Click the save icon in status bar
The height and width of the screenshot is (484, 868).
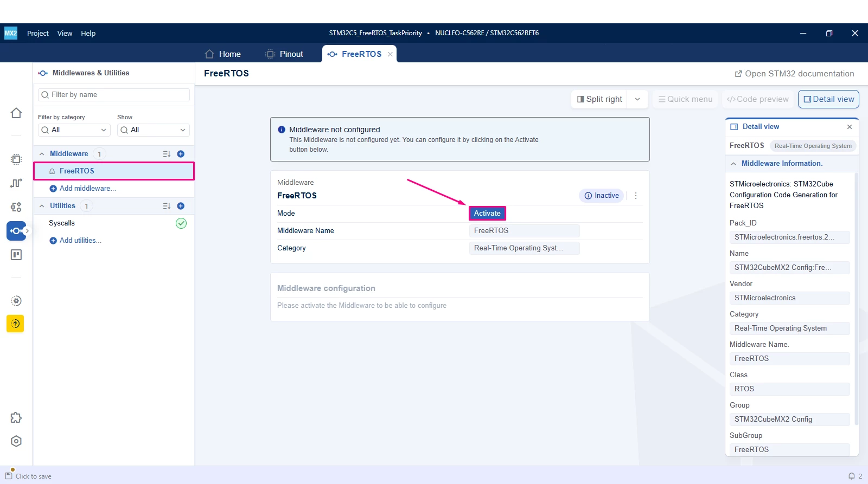pos(9,476)
